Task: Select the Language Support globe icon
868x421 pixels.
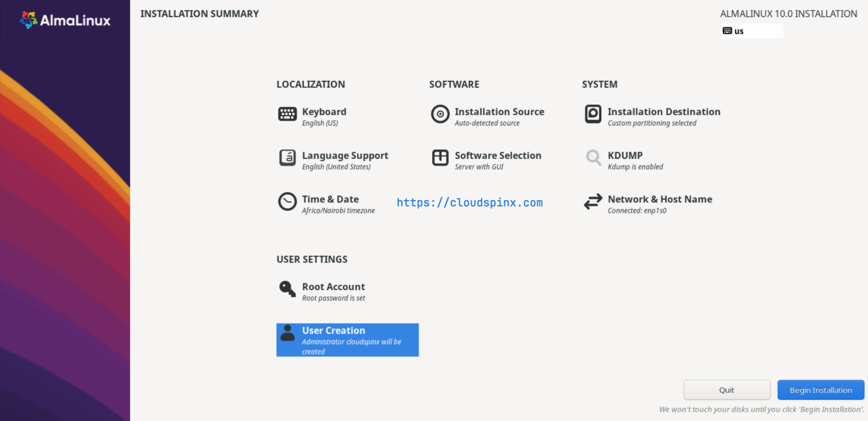Action: [x=287, y=158]
